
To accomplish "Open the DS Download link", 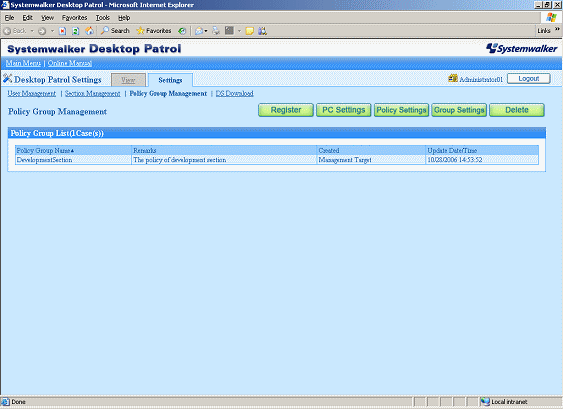I will tap(234, 93).
